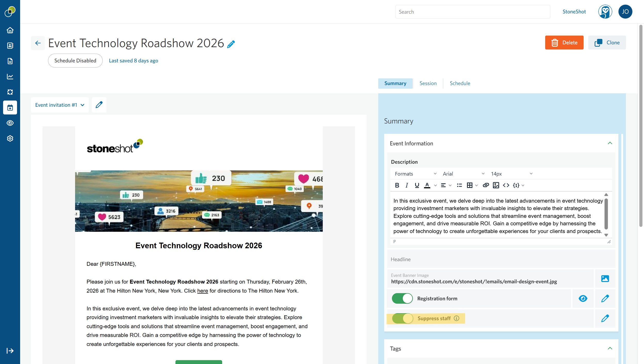Insert a link in Description
The width and height of the screenshot is (644, 364).
(x=486, y=185)
